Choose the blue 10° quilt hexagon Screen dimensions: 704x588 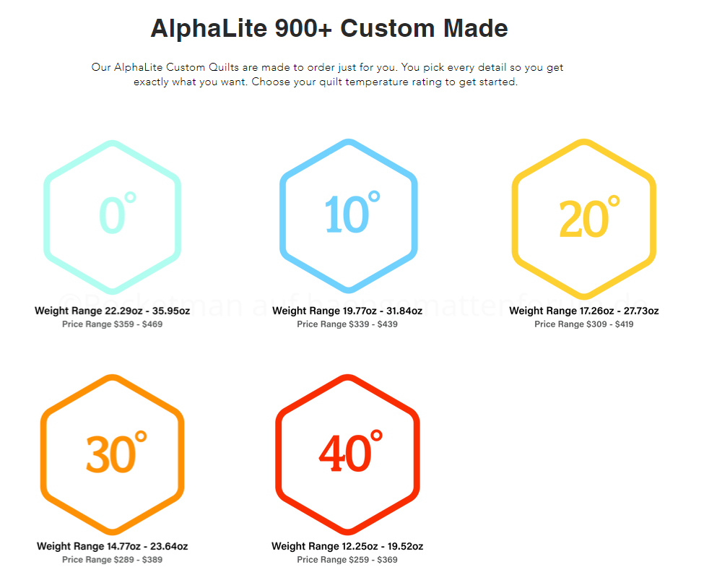click(x=349, y=215)
